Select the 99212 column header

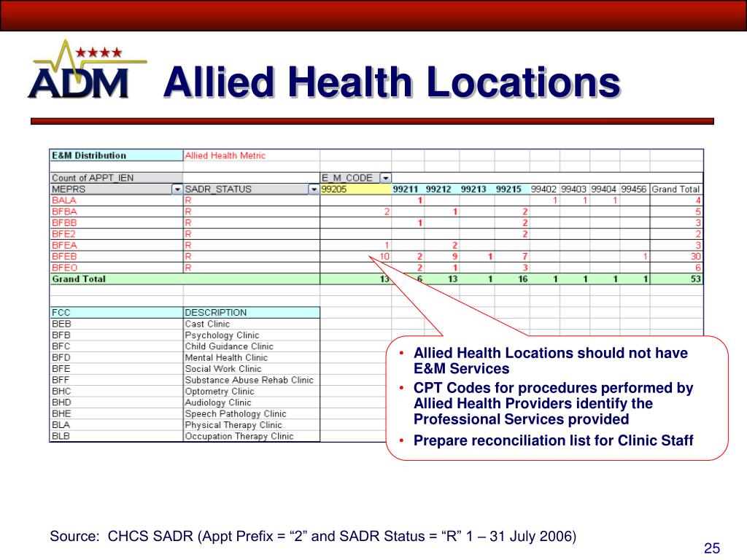(441, 189)
